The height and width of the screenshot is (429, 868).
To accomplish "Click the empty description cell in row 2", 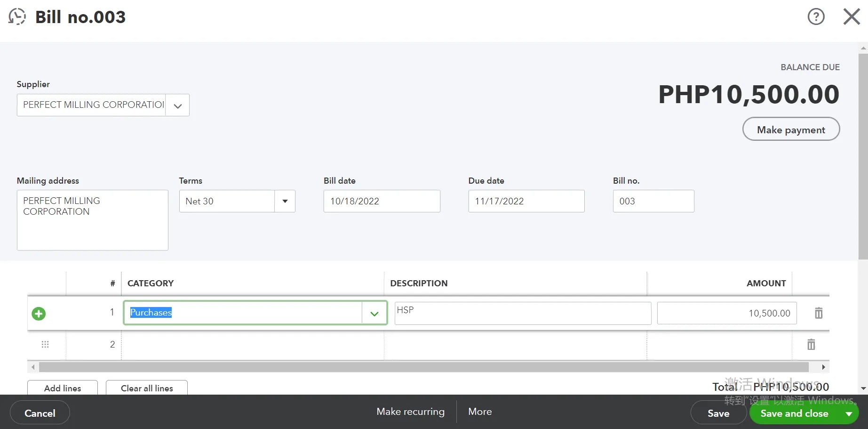I will (516, 345).
